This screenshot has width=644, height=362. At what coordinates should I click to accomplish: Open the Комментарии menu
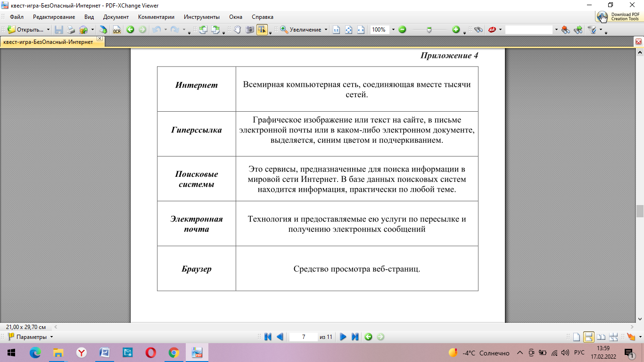click(156, 17)
